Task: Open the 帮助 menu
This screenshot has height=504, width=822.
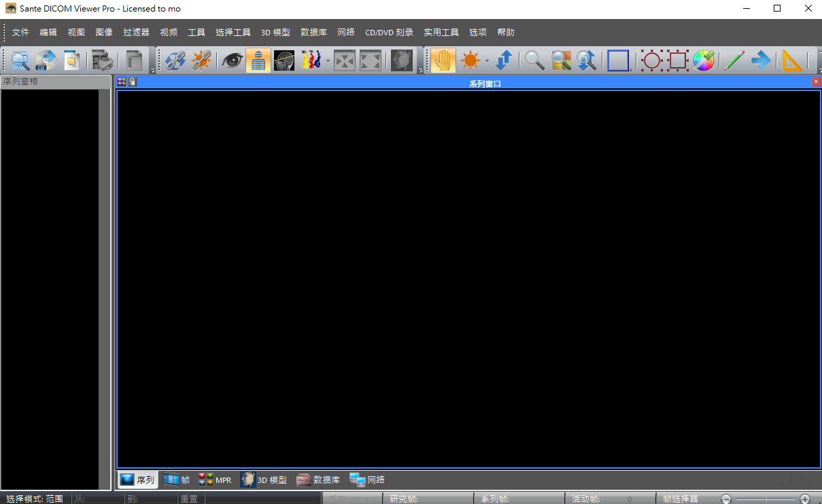Action: pos(506,33)
